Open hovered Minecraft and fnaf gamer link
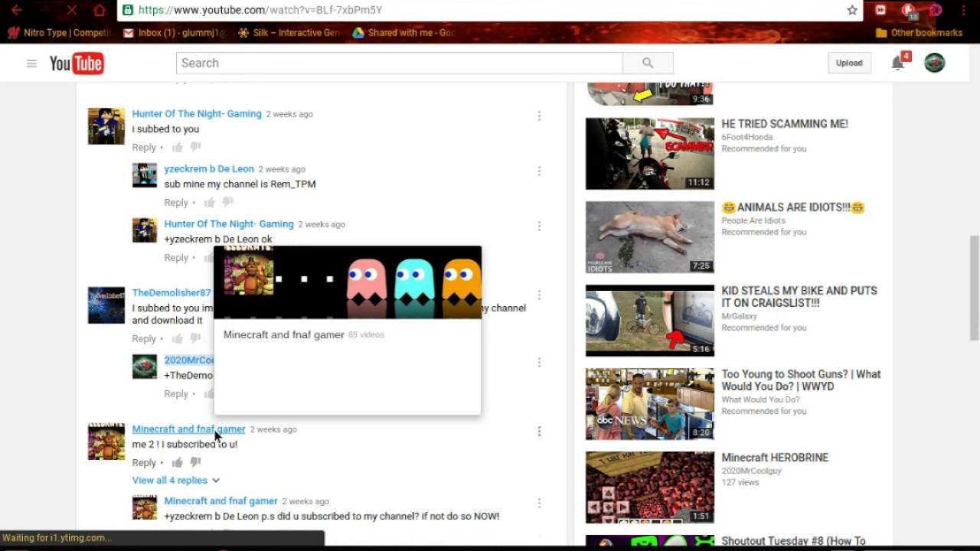Viewport: 980px width, 551px height. click(188, 429)
